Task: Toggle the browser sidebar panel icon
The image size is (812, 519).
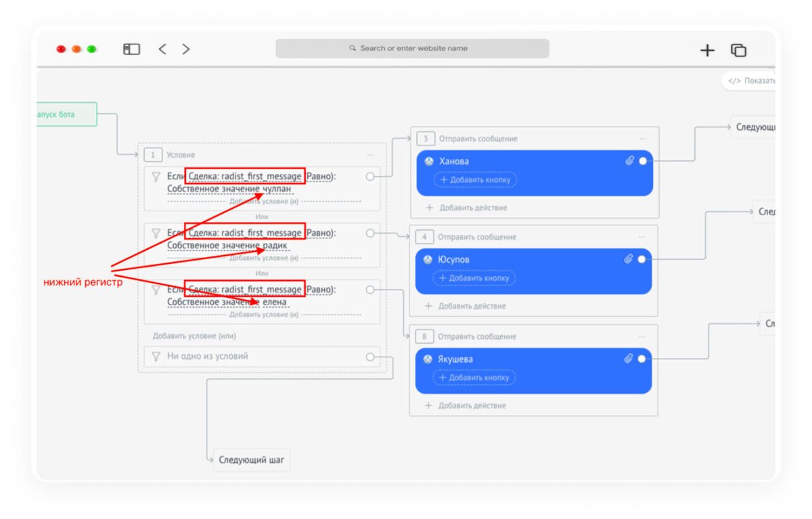Action: pos(131,49)
